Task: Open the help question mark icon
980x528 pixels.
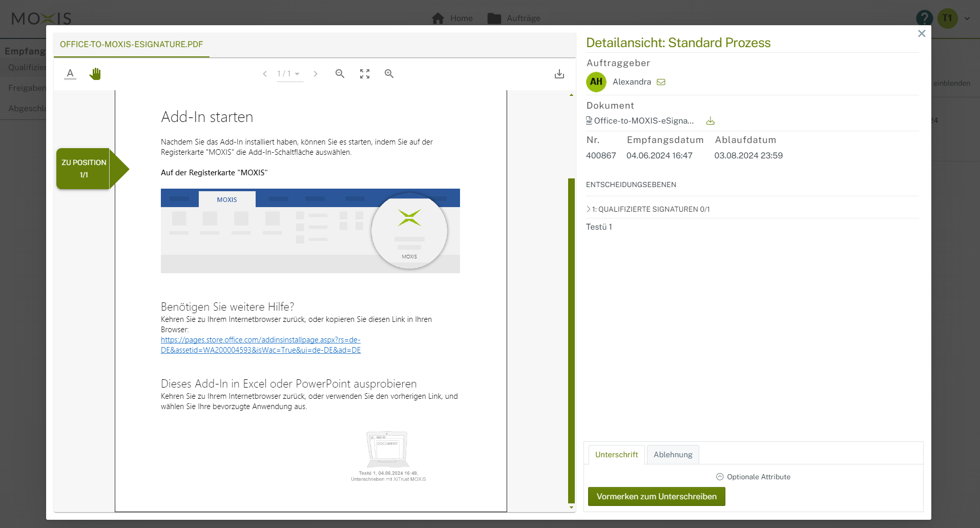Action: click(924, 18)
